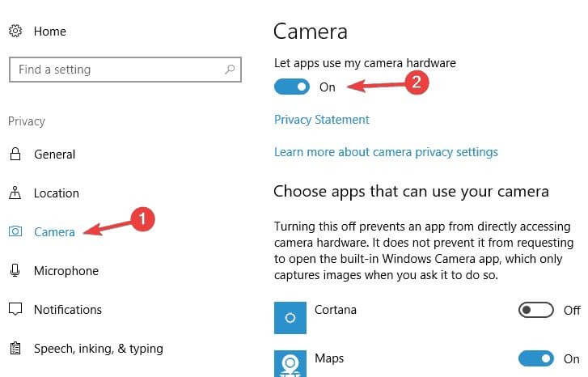
Task: Open Notifications privacy settings
Action: point(68,310)
